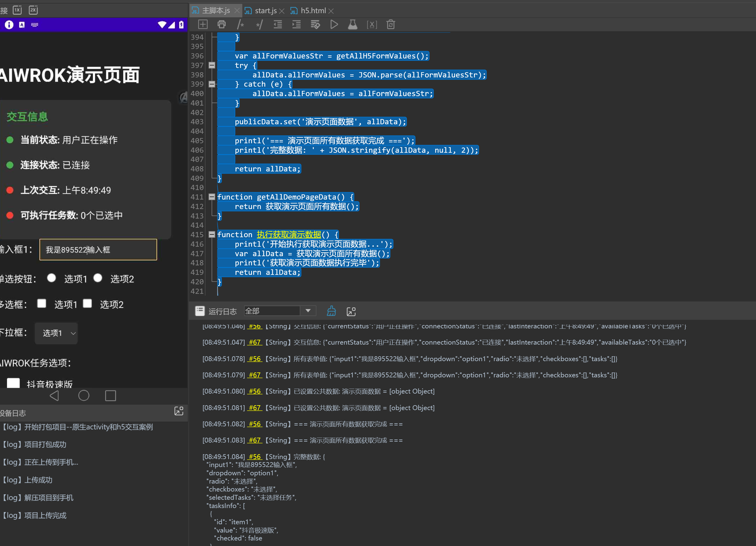Click the format code eraser icon
Screen dimensions: 756x546
pos(315,24)
